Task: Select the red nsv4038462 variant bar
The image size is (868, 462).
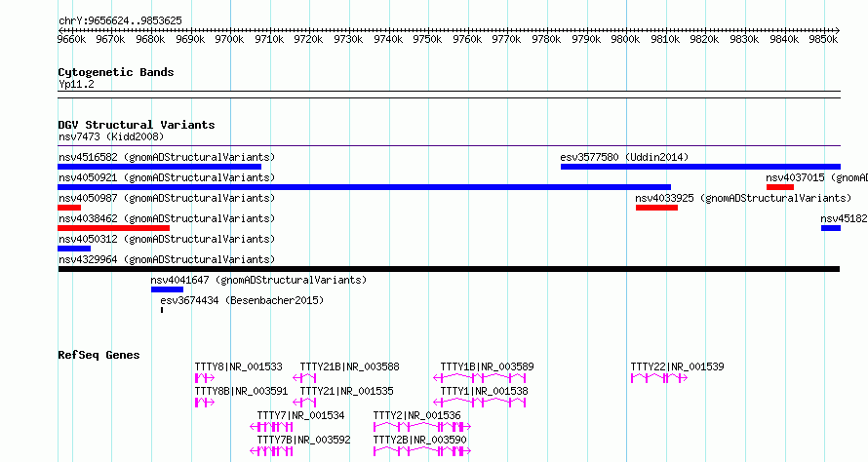Action: point(113,228)
